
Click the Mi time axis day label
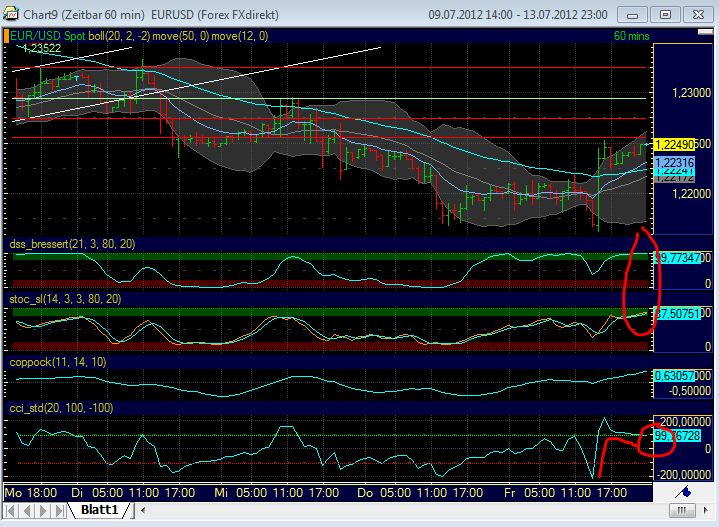pos(221,493)
